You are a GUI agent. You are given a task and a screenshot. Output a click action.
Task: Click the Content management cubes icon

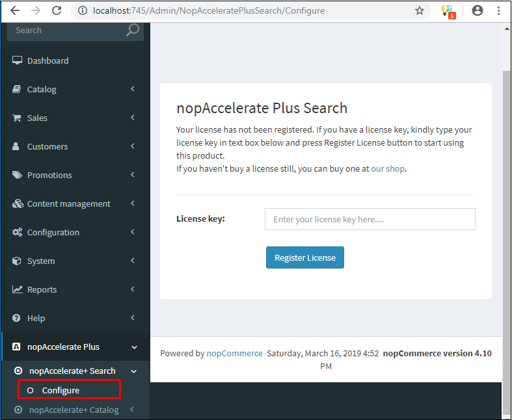pos(18,203)
